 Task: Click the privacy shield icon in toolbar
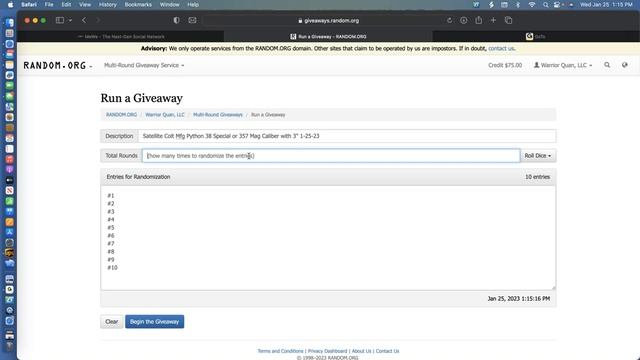tap(176, 20)
